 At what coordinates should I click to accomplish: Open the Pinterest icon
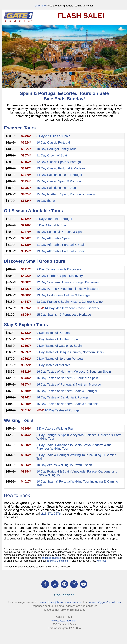64,584
